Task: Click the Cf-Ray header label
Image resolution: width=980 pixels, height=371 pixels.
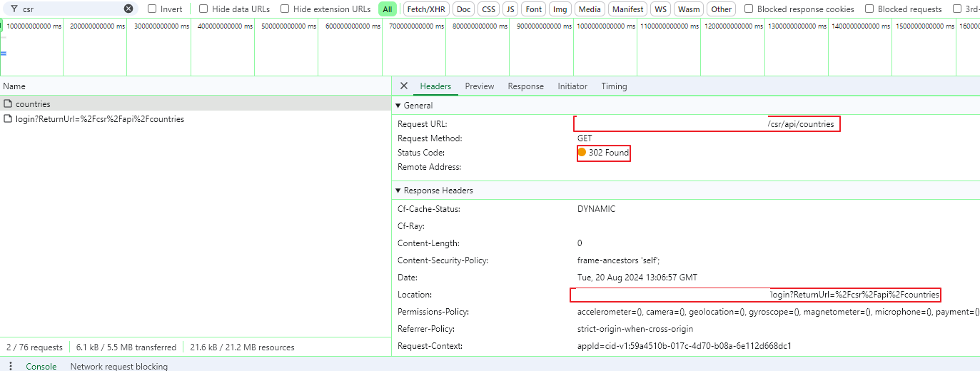Action: 411,226
